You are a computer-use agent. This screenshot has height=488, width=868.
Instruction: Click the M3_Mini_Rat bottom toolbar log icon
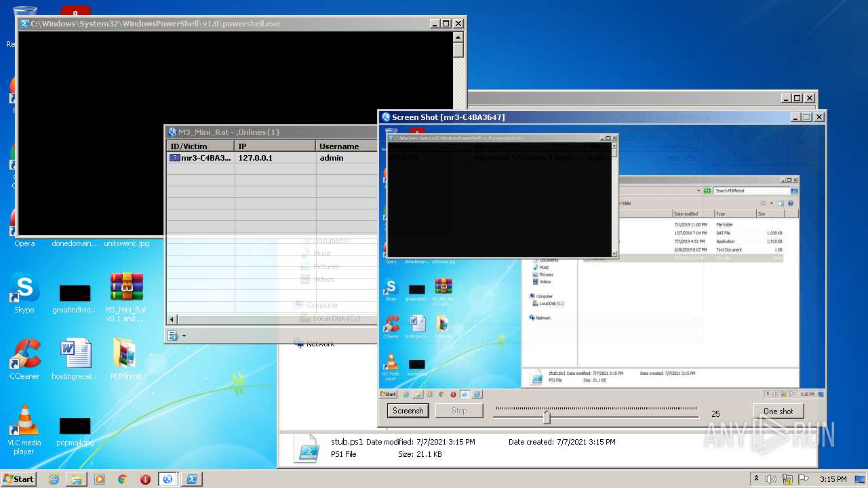coord(172,335)
